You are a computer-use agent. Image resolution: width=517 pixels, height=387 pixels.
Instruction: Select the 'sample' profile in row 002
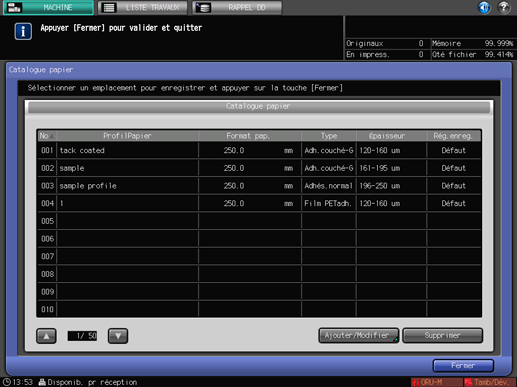click(x=259, y=168)
